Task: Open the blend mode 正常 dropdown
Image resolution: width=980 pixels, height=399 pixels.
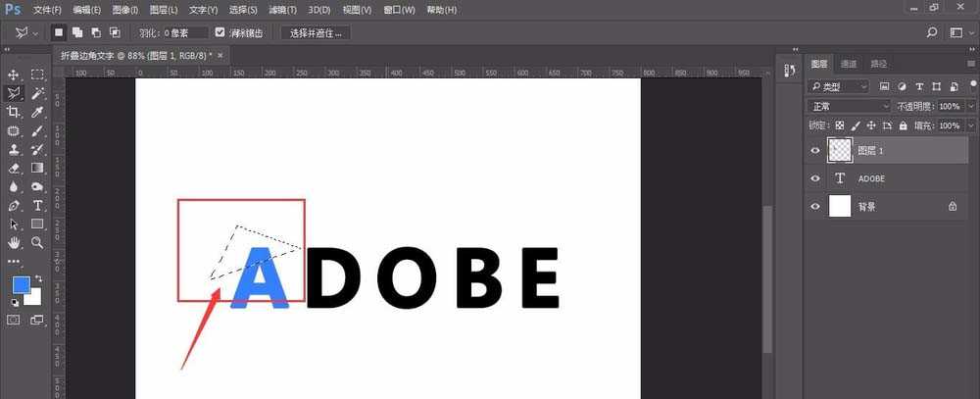Action: pyautogui.click(x=849, y=106)
